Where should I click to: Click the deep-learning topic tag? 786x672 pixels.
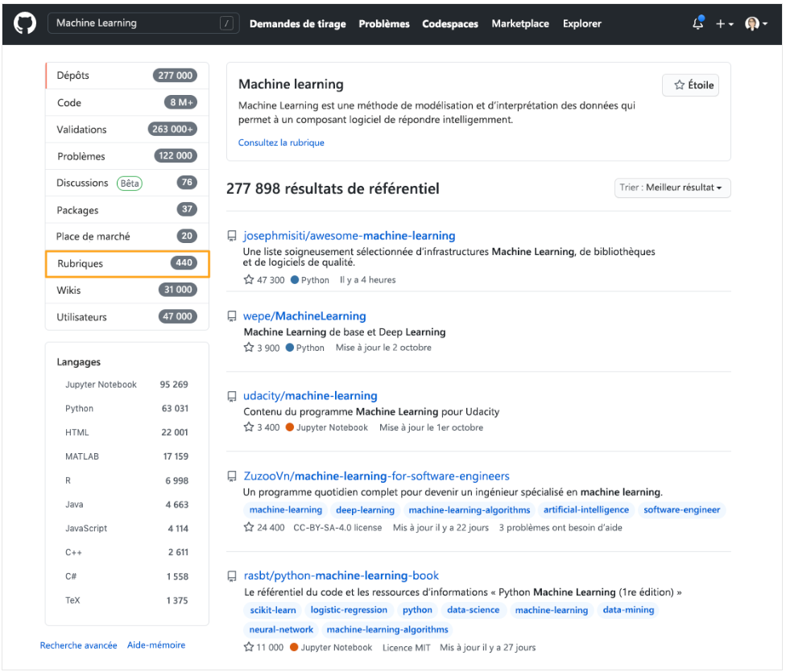coord(365,510)
